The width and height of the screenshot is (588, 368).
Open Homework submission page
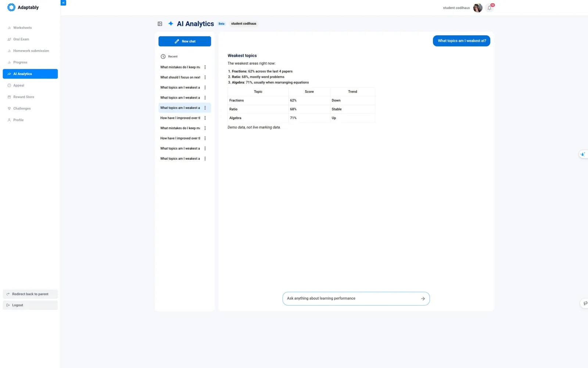tap(30, 51)
